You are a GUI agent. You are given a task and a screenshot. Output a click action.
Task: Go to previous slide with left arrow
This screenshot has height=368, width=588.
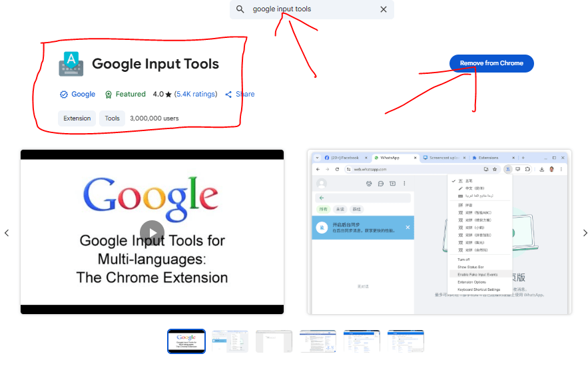7,233
